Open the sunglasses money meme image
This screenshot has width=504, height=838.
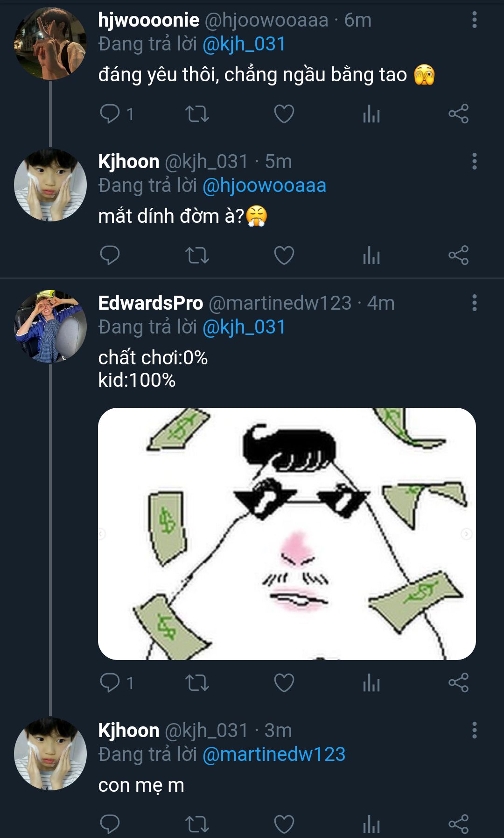[287, 533]
